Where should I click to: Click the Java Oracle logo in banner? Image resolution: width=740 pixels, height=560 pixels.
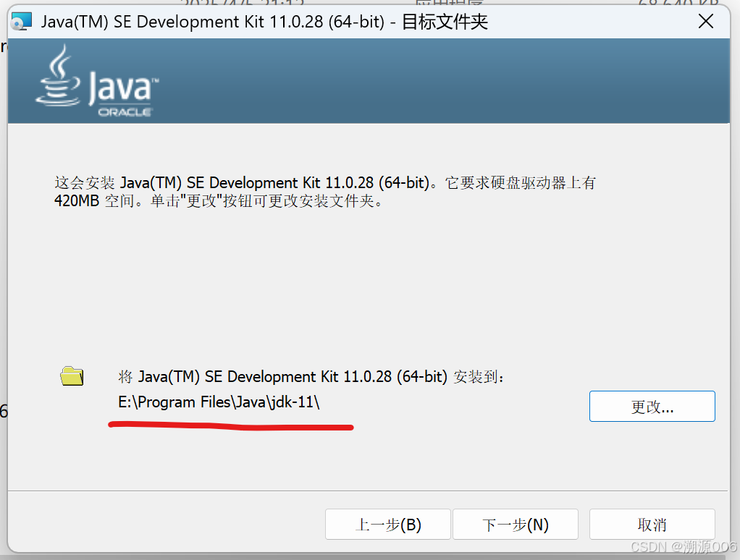click(97, 80)
